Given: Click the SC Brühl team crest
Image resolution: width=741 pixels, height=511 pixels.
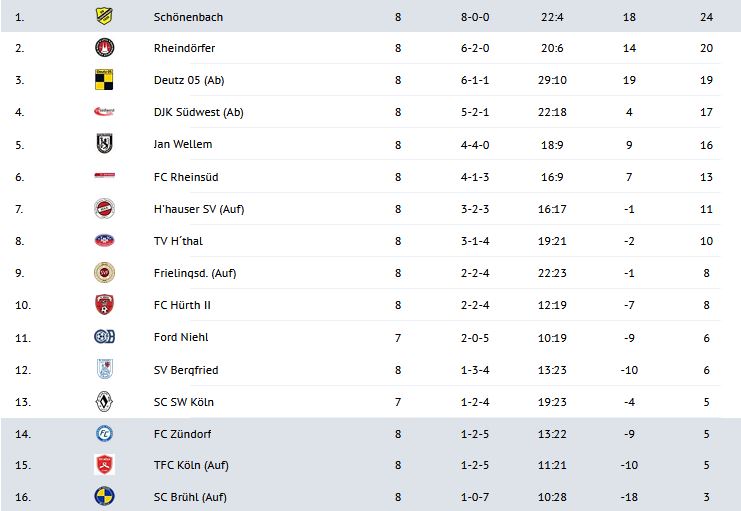Looking at the screenshot, I should [x=104, y=498].
